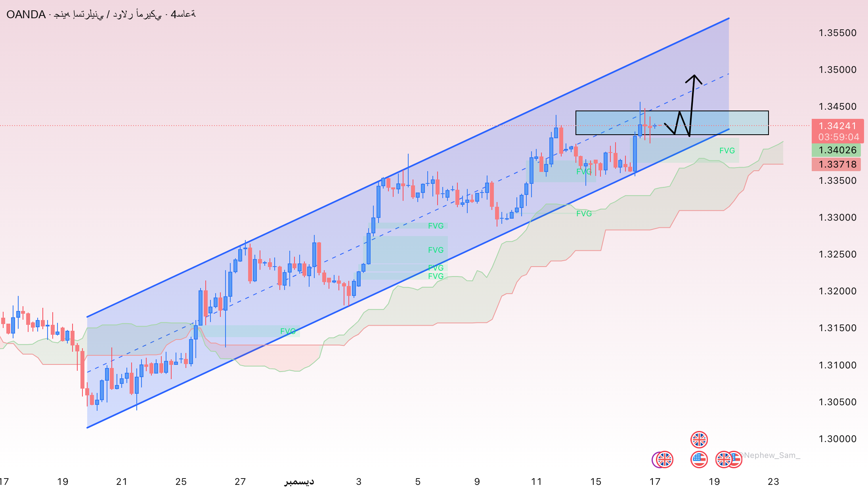The height and width of the screenshot is (492, 868).
Task: Click the current price label 1.34241
Action: point(837,126)
